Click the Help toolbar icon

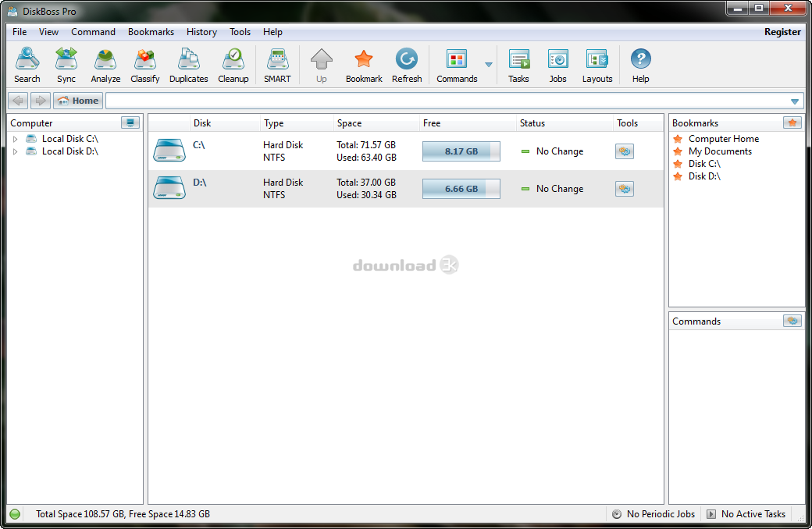(x=640, y=66)
